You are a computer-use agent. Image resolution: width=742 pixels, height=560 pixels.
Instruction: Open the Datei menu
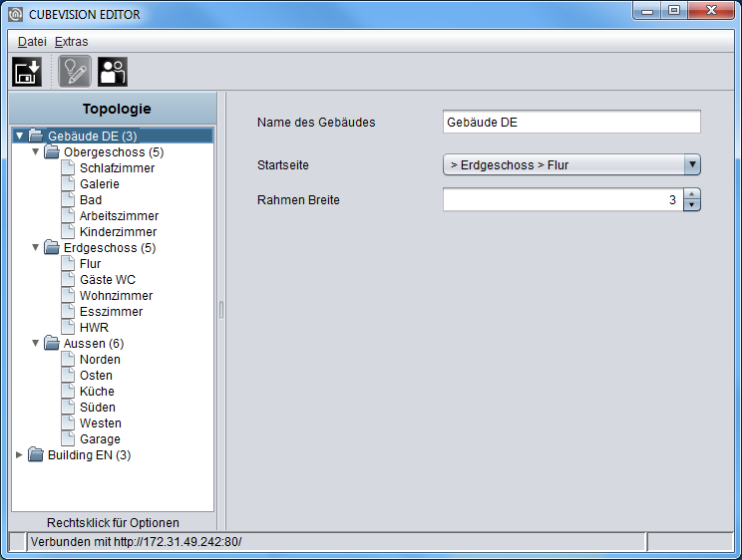tap(32, 42)
